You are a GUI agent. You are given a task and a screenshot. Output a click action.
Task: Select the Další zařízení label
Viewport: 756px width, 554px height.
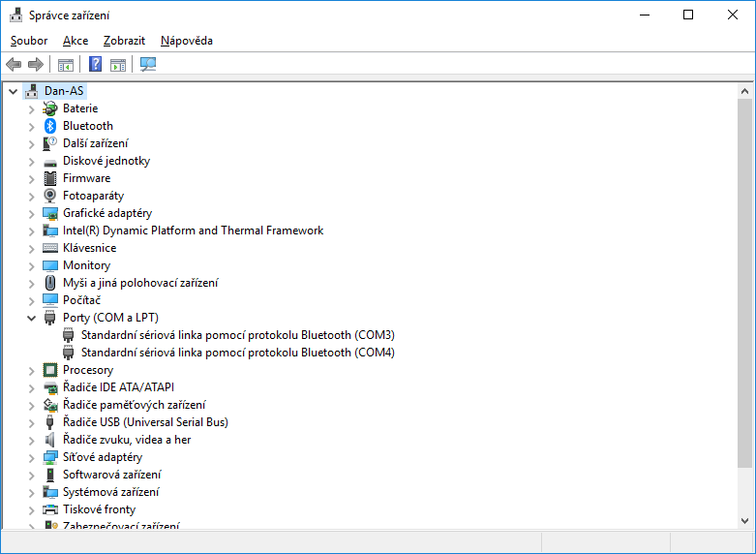tap(96, 143)
